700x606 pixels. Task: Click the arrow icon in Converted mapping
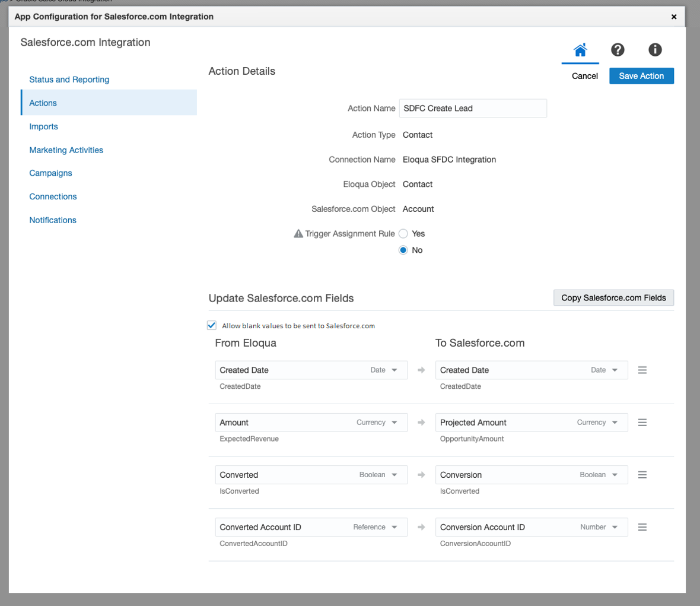[x=421, y=475]
